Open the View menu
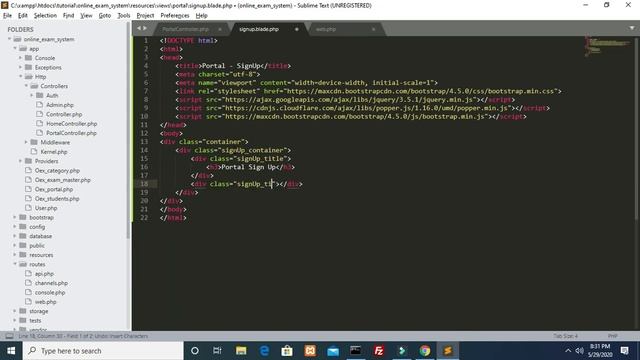This screenshot has width=640, height=360. coord(86,16)
